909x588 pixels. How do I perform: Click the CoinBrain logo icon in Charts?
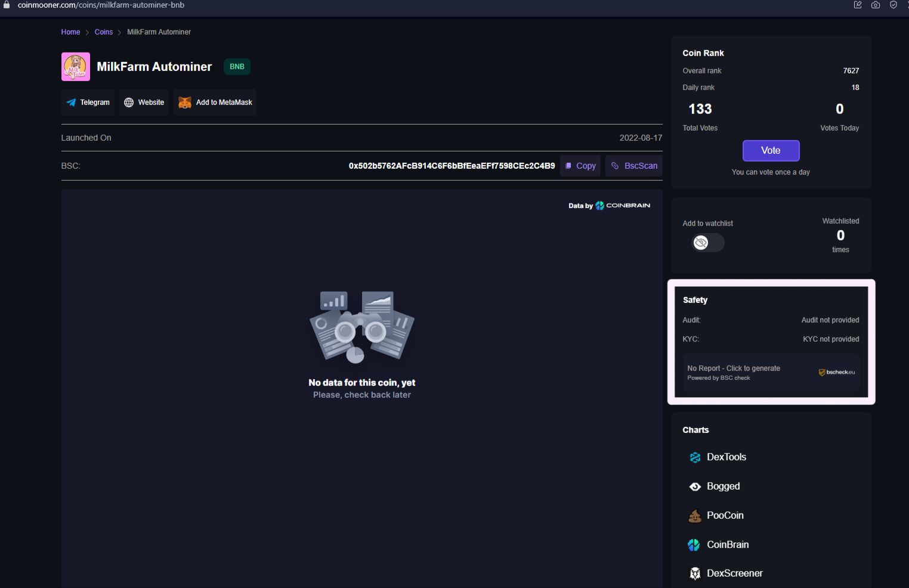coord(694,544)
